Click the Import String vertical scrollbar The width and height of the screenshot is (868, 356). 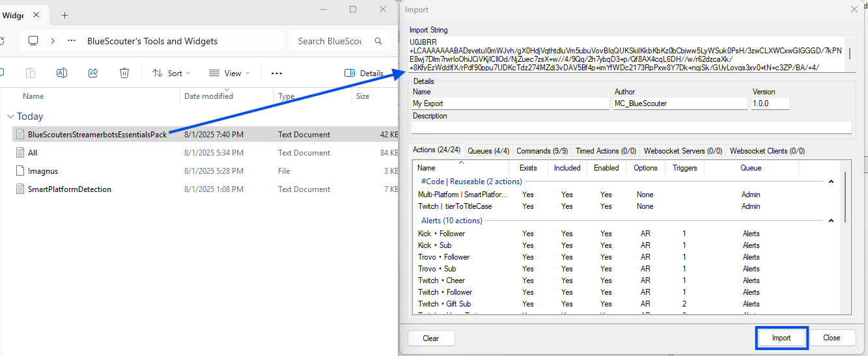click(x=849, y=54)
